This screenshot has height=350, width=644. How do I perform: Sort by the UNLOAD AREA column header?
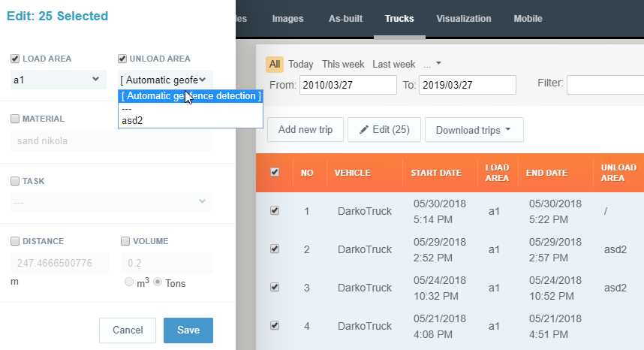point(618,173)
